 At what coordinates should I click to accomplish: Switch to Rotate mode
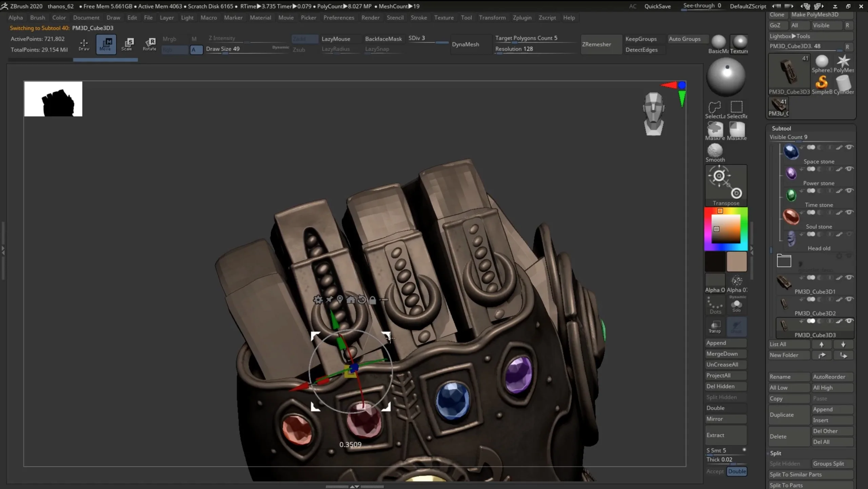click(150, 44)
